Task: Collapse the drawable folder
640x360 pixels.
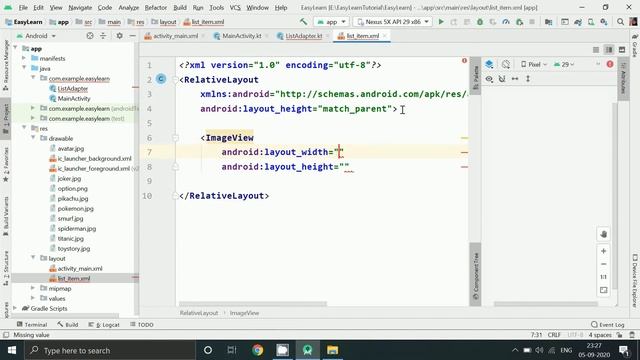Action: pos(33,138)
